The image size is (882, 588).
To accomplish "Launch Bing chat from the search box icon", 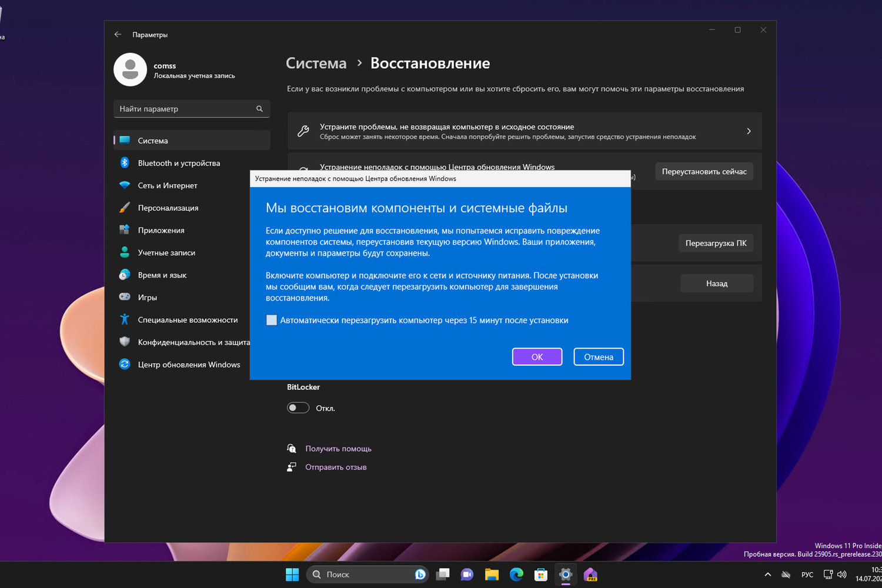I will point(420,574).
